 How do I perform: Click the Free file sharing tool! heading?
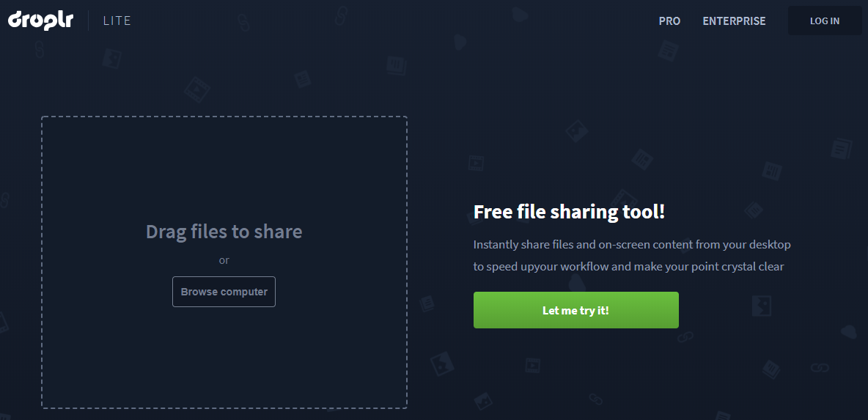569,212
